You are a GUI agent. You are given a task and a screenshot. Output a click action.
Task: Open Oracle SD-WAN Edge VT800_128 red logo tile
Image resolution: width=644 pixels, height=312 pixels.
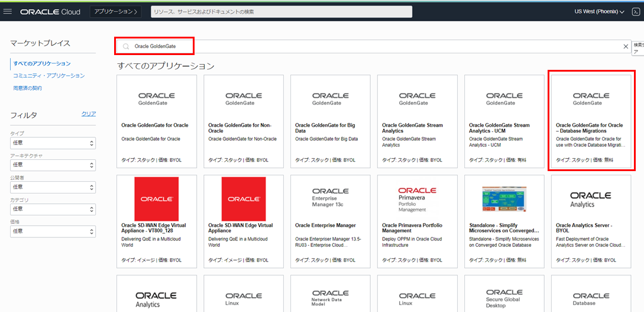[x=156, y=199]
